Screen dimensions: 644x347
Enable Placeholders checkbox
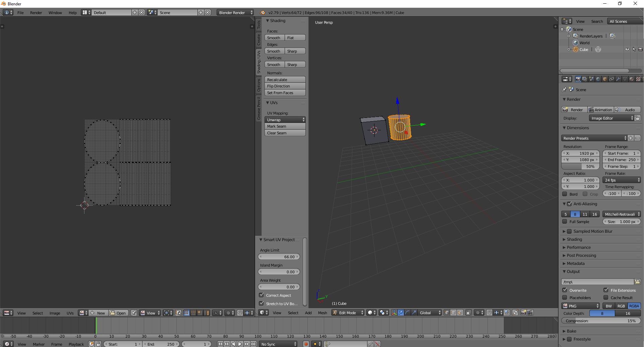pos(565,297)
